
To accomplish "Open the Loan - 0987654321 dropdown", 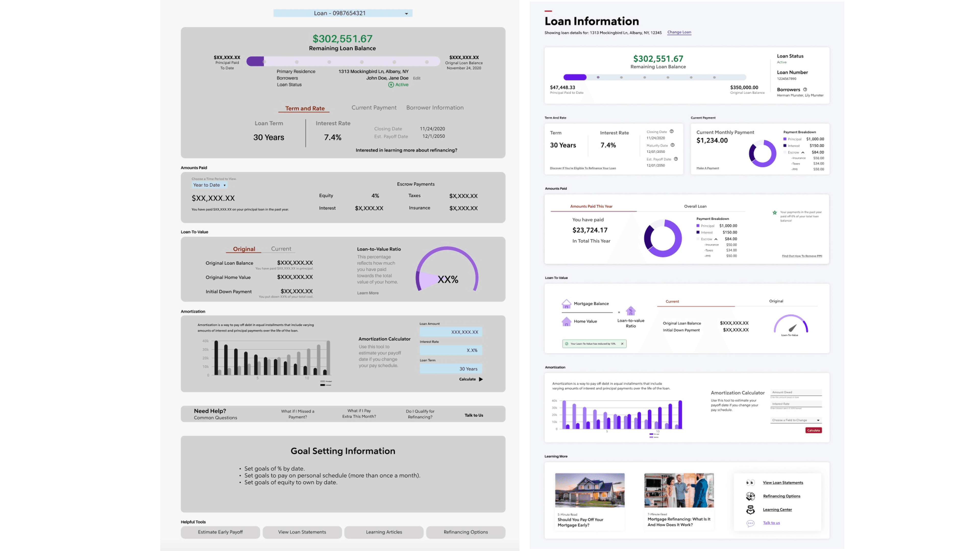I will [x=343, y=13].
